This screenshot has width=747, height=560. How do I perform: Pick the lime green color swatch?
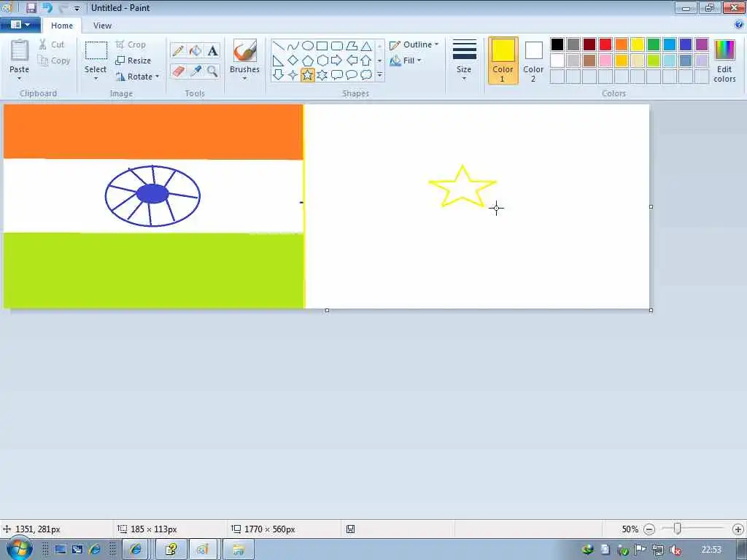(x=654, y=61)
